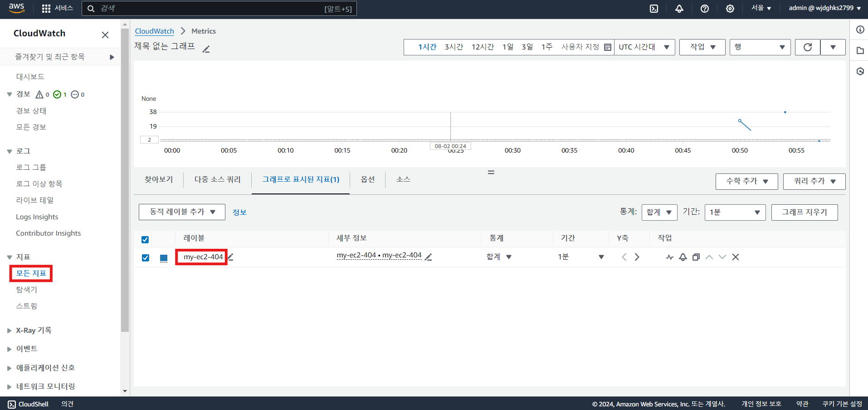Move the metric row down
Screen dimensions: 868x410
722,257
